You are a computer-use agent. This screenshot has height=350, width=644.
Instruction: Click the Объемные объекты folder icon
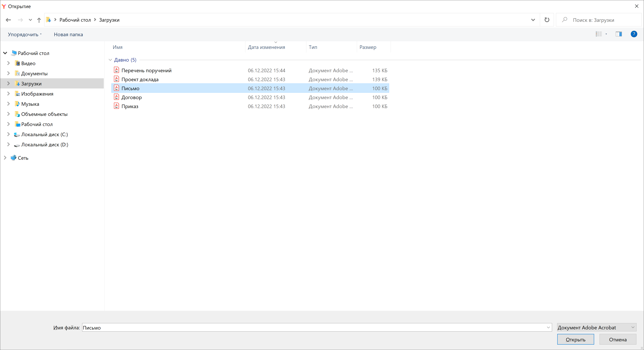(x=17, y=114)
